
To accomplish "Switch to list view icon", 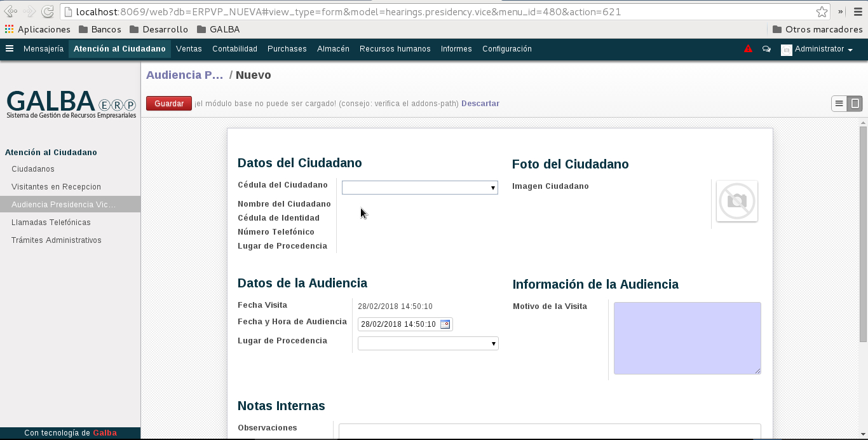I will pyautogui.click(x=839, y=104).
